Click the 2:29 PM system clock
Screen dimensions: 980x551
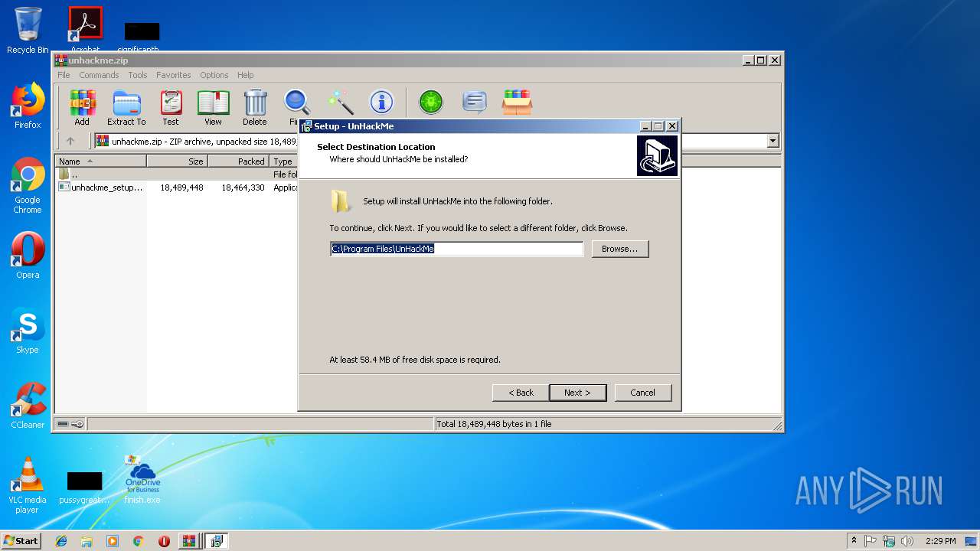point(940,541)
